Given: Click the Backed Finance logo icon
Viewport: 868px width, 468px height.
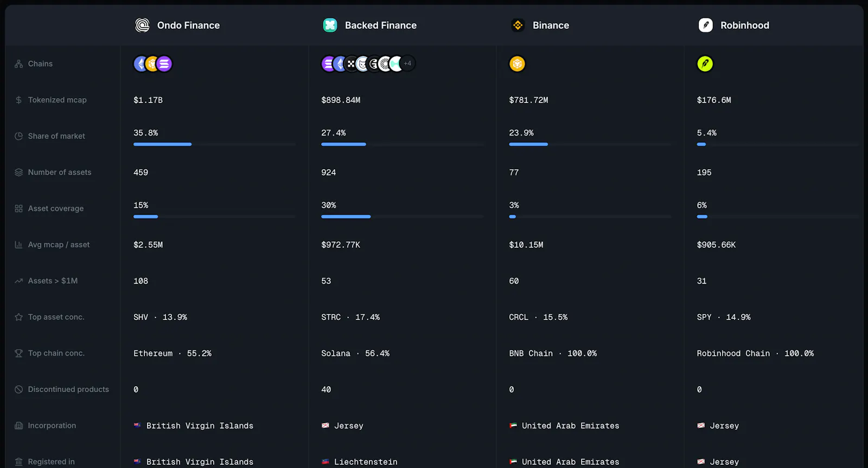Looking at the screenshot, I should point(330,25).
